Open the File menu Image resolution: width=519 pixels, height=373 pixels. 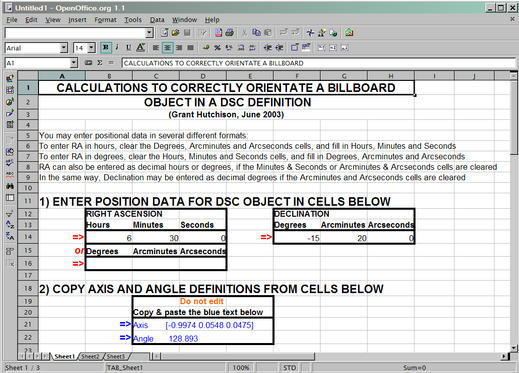coord(12,20)
